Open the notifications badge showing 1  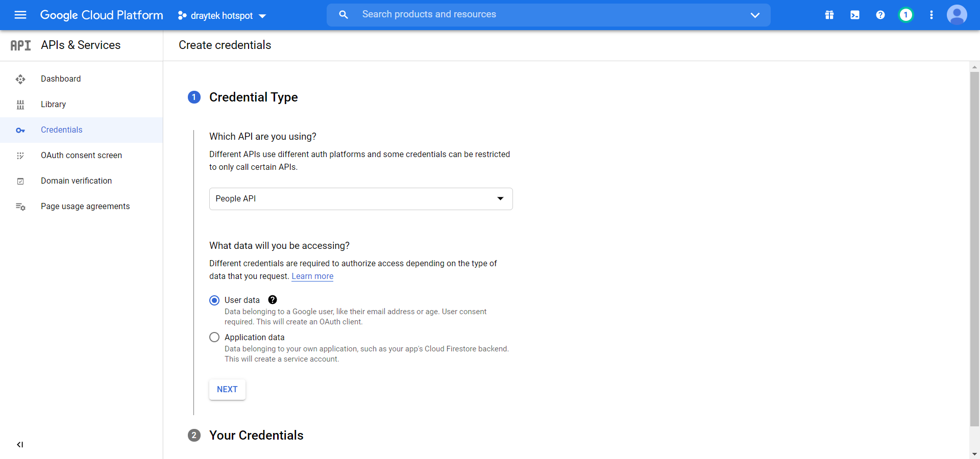[x=906, y=15]
